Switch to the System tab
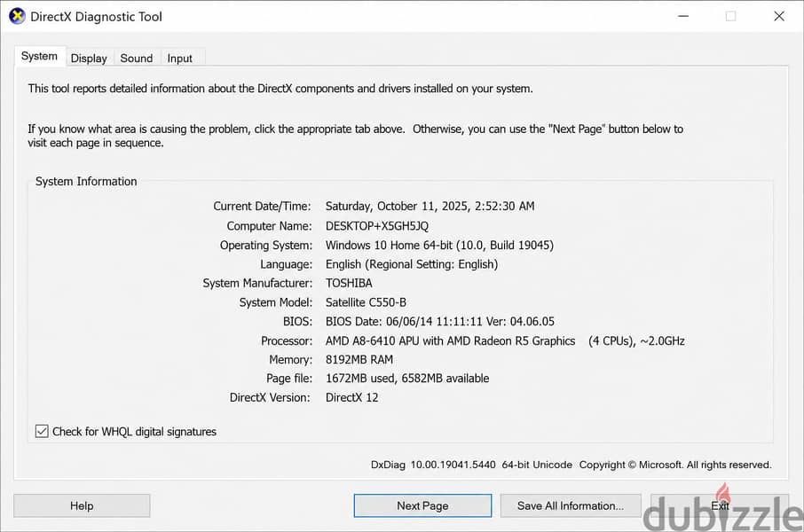804x532 pixels. coord(39,57)
